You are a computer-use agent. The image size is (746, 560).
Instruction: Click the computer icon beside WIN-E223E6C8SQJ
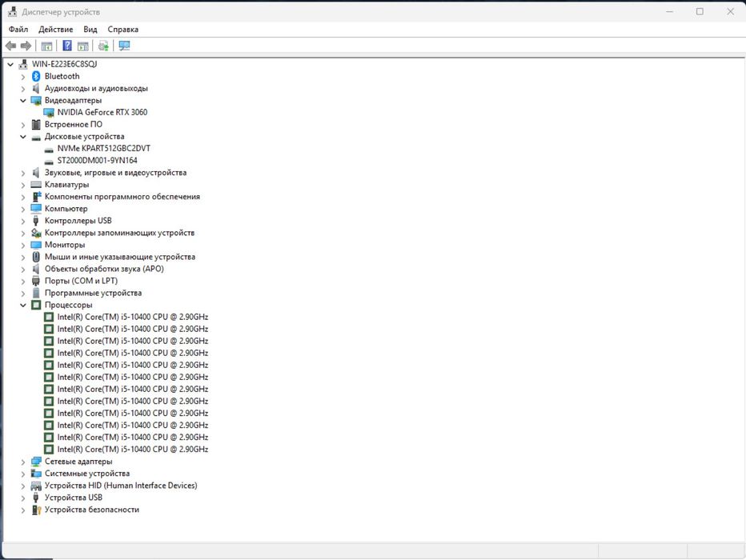click(23, 64)
